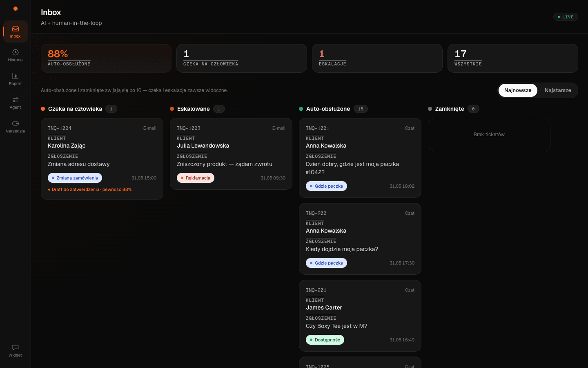
Task: Open Historia clock icon in sidebar
Action: [x=15, y=55]
